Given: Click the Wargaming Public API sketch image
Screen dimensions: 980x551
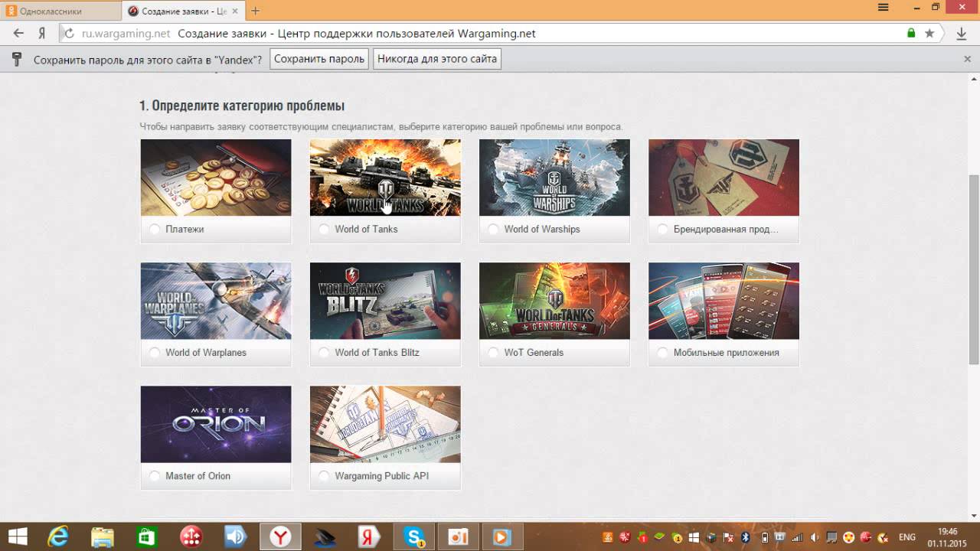Looking at the screenshot, I should click(385, 424).
